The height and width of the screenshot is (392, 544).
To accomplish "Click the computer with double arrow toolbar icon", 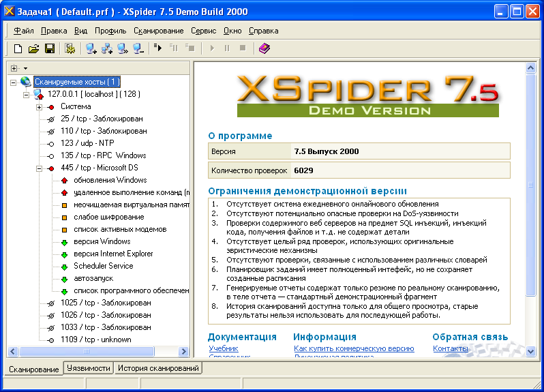I will coord(123,48).
